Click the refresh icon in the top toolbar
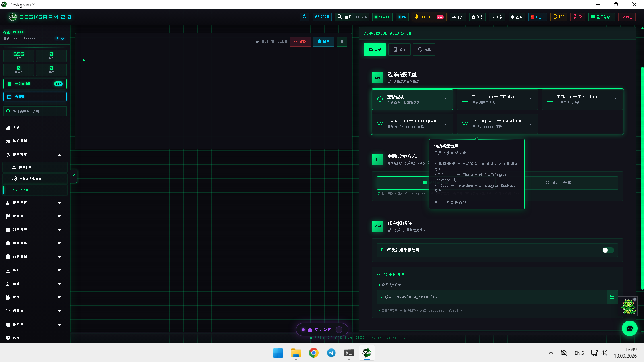644x362 pixels. click(304, 17)
